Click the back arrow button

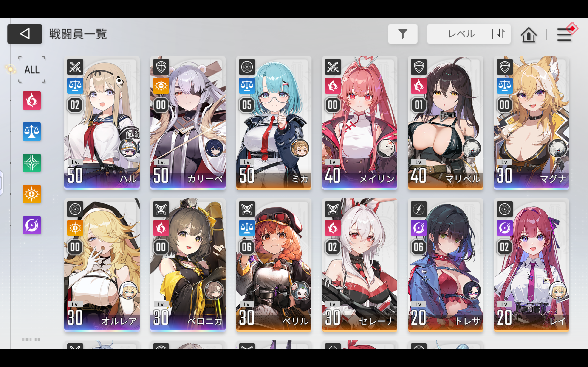(25, 34)
